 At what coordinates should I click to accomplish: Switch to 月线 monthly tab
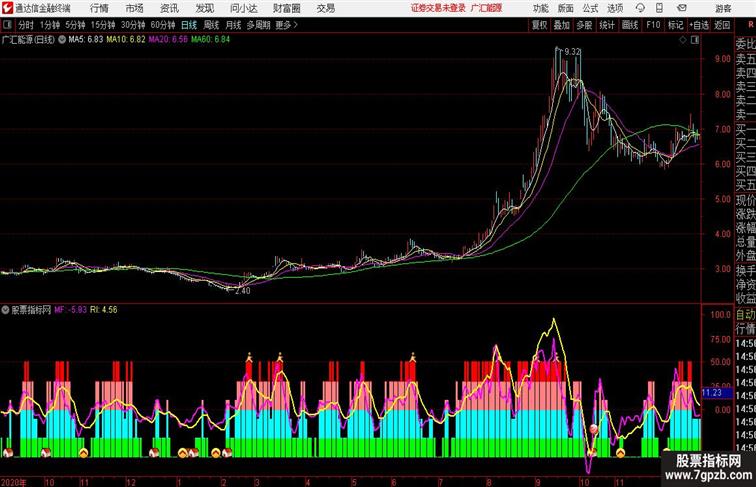[233, 25]
